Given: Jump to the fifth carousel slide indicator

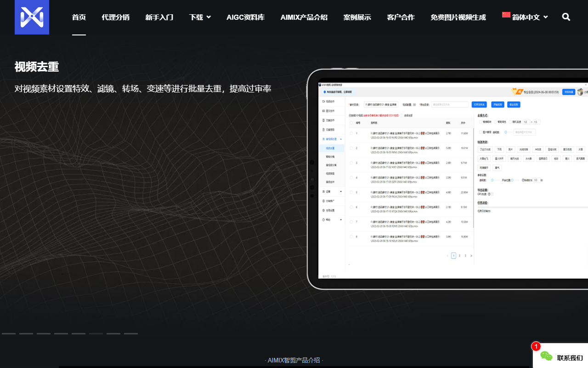Looking at the screenshot, I should pos(79,333).
